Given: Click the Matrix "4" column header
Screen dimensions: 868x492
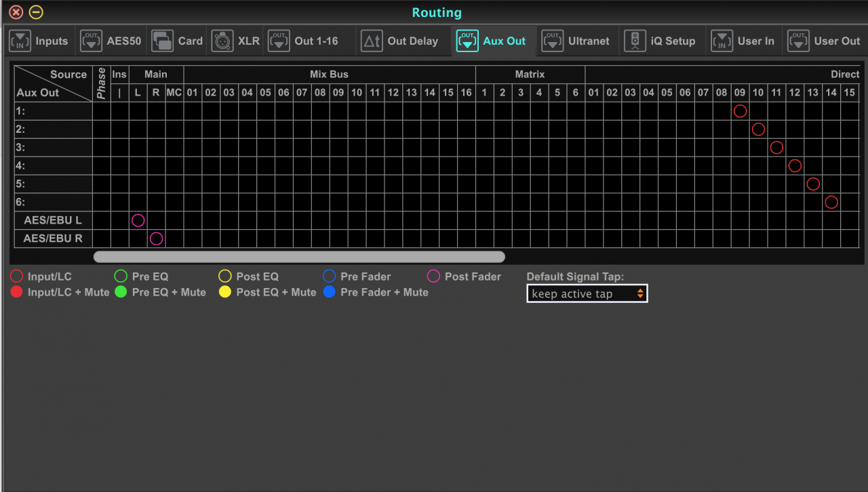Looking at the screenshot, I should click(539, 93).
